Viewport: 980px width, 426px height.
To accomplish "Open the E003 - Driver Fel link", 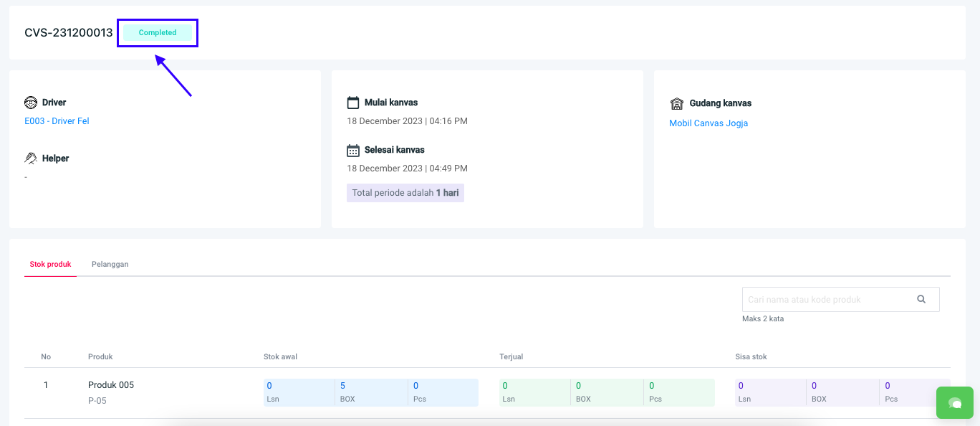I will (x=57, y=121).
